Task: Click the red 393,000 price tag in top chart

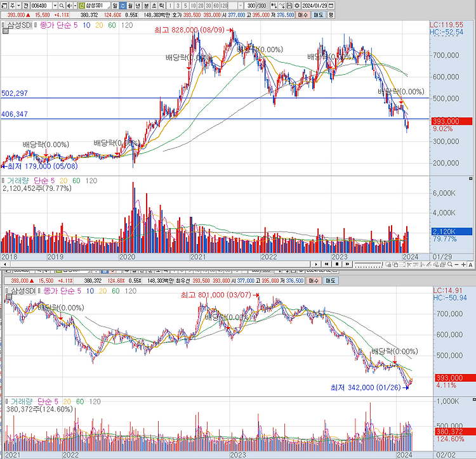Action: (452, 121)
